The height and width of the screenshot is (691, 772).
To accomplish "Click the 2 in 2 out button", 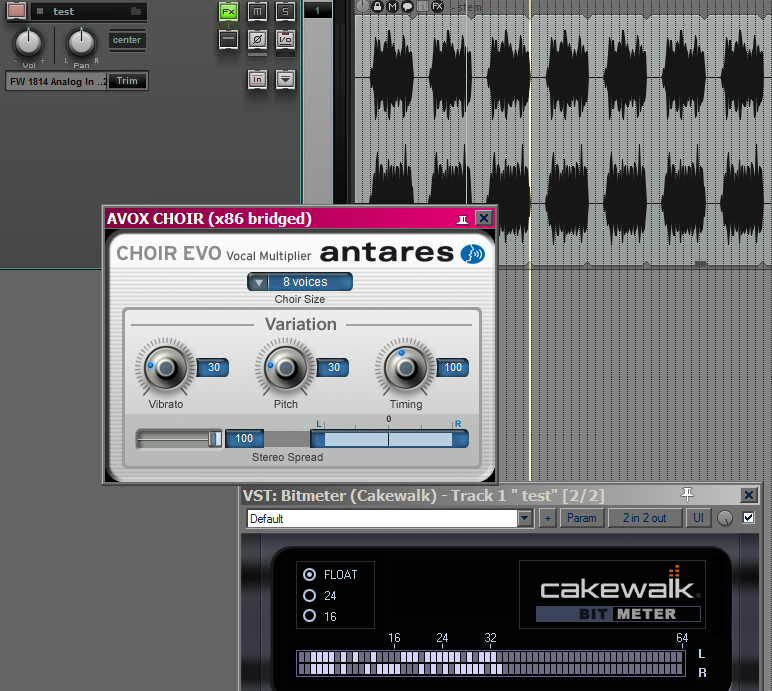I will click(644, 518).
